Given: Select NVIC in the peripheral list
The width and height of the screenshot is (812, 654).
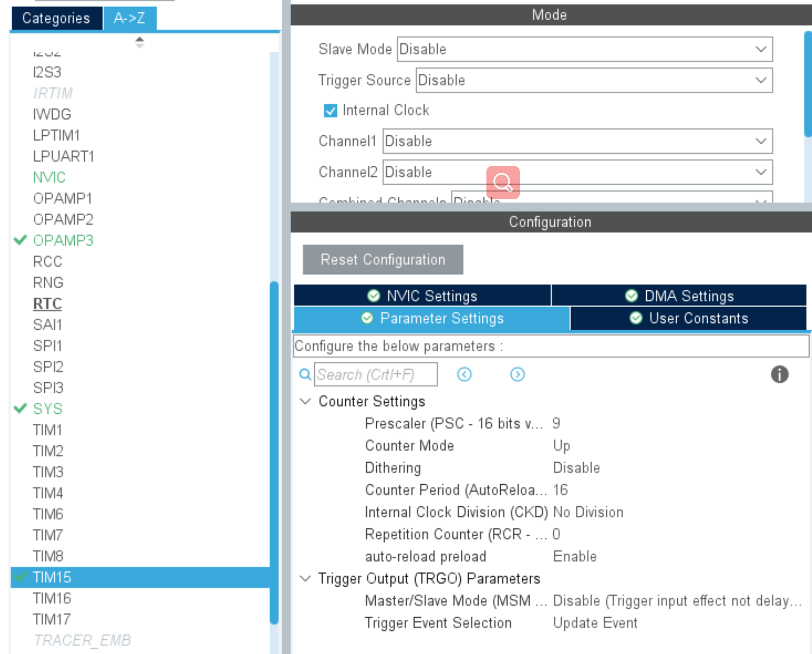Looking at the screenshot, I should pos(49,177).
